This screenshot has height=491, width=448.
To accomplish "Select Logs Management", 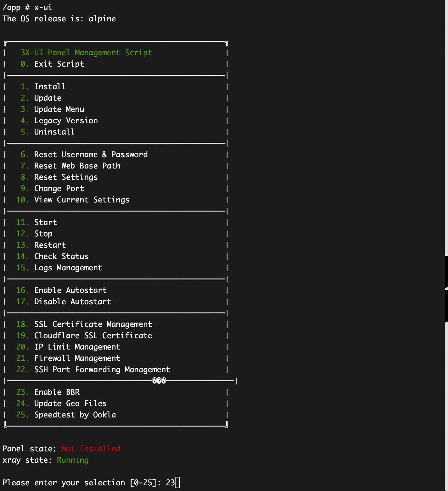I will click(x=68, y=268).
